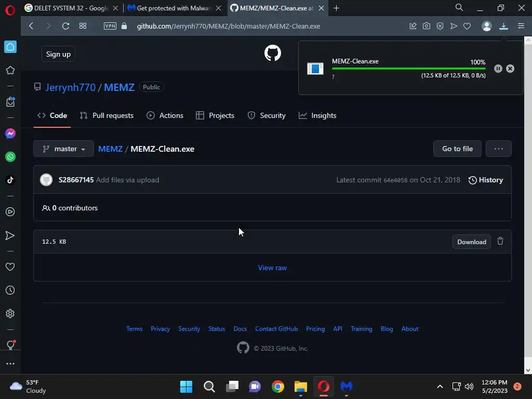This screenshot has height=399, width=532.
Task: Open the shopping bag sidebar icon
Action: [x=10, y=102]
